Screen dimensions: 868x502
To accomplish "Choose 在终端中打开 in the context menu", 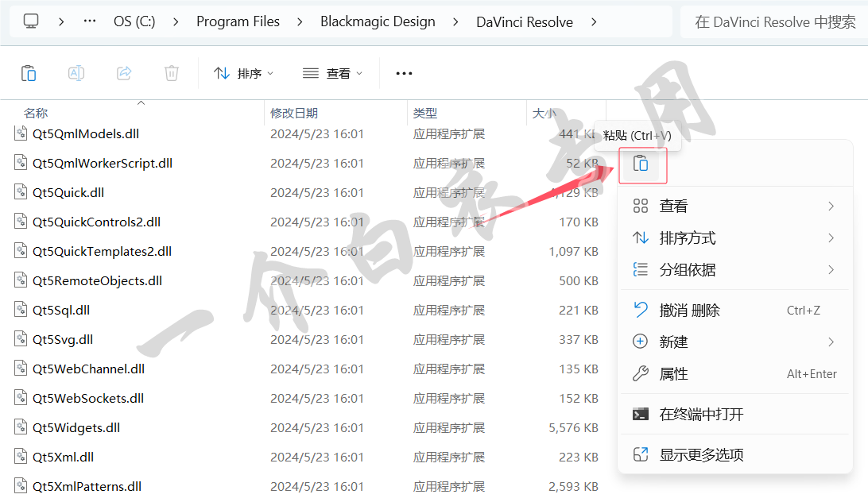I will (x=734, y=414).
